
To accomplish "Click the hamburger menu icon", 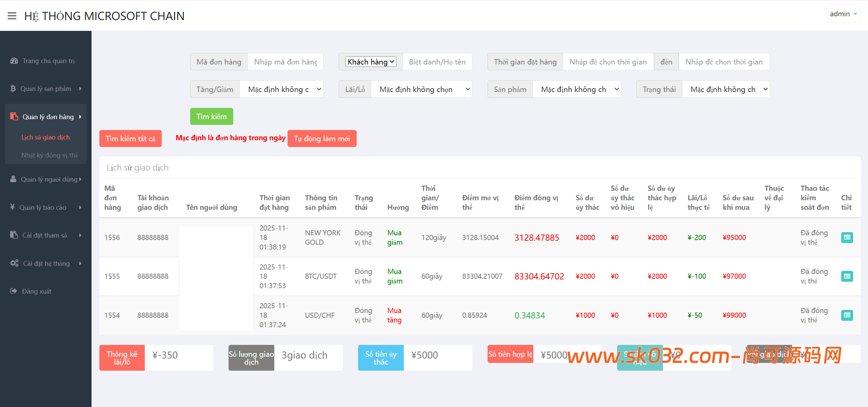I will coord(12,16).
